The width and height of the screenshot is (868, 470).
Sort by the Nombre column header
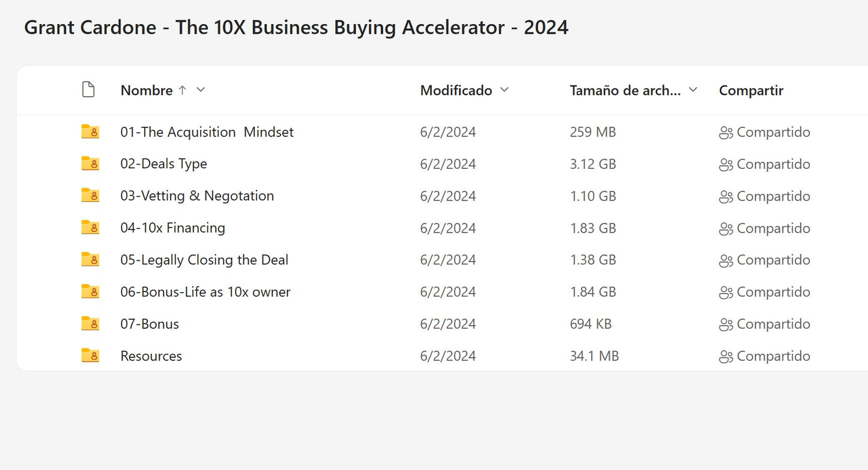click(147, 90)
